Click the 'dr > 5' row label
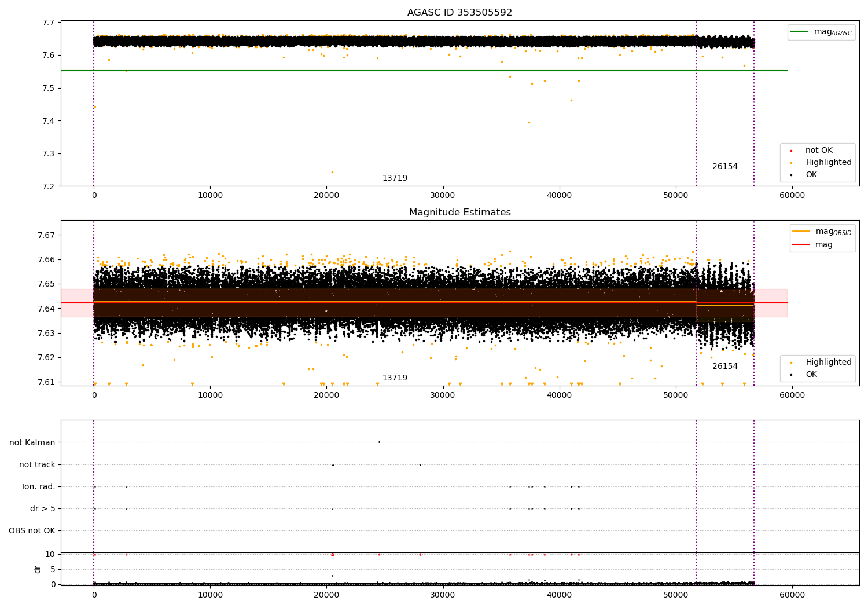 pos(43,508)
